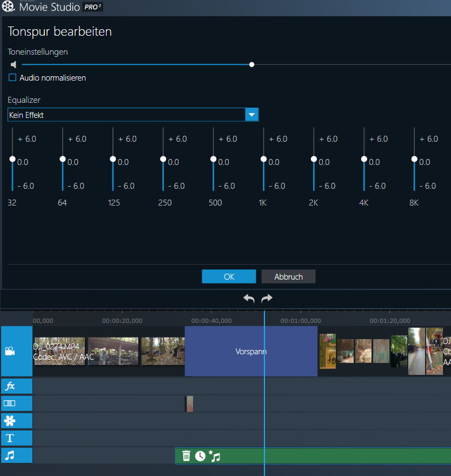Click the 32 Hz equalizer slider handle
Screen dimensions: 451x476
pos(12,159)
